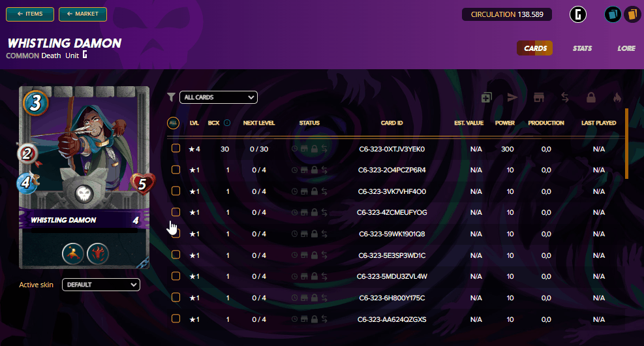The image size is (644, 346).
Task: Open the STATS tab
Action: (583, 48)
